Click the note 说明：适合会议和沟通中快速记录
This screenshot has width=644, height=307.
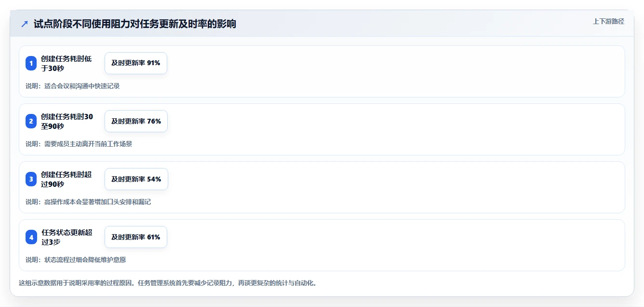pos(72,86)
